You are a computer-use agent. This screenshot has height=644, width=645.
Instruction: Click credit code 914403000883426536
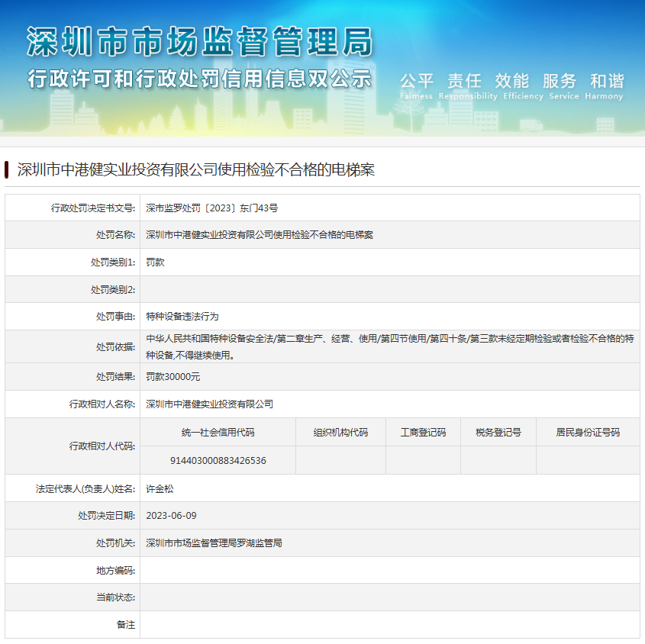pyautogui.click(x=218, y=461)
